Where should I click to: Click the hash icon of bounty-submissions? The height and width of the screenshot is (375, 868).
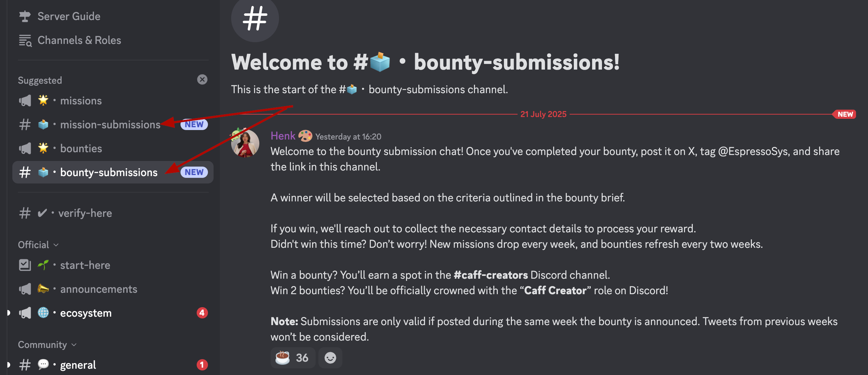[25, 173]
